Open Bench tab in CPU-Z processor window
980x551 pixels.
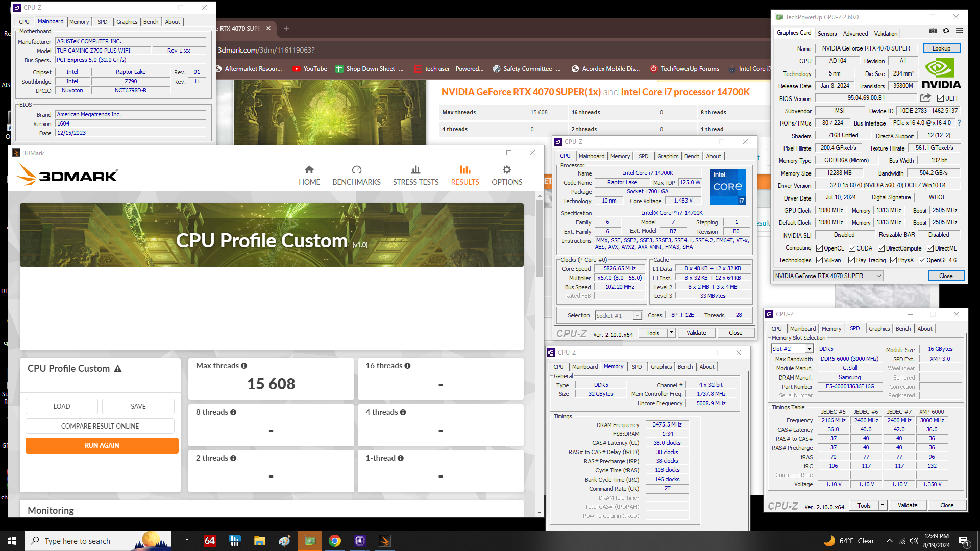[x=692, y=156]
